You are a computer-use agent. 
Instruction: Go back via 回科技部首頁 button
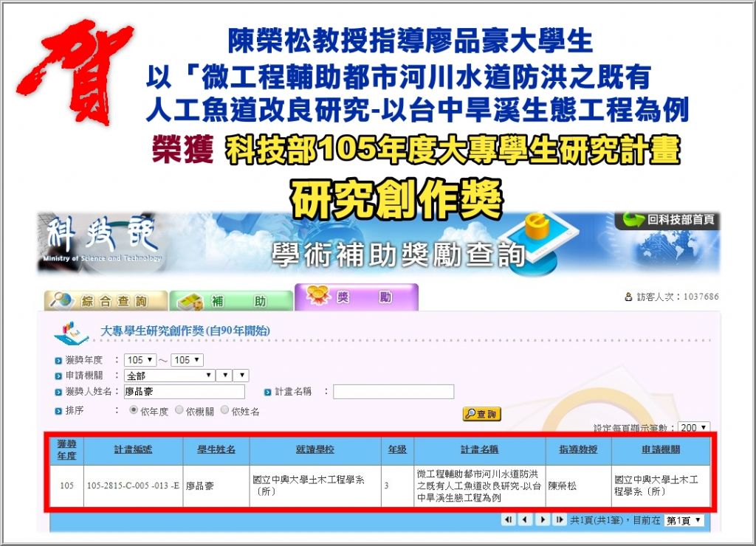coord(667,220)
